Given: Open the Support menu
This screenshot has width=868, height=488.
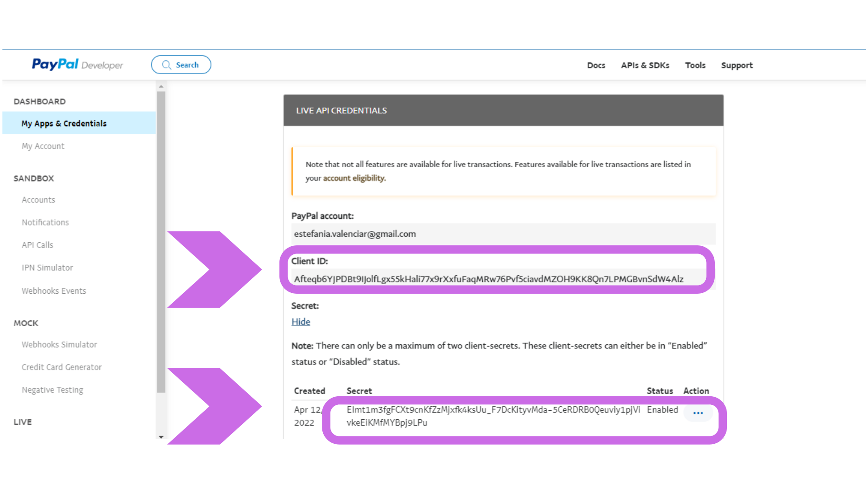Looking at the screenshot, I should point(737,66).
